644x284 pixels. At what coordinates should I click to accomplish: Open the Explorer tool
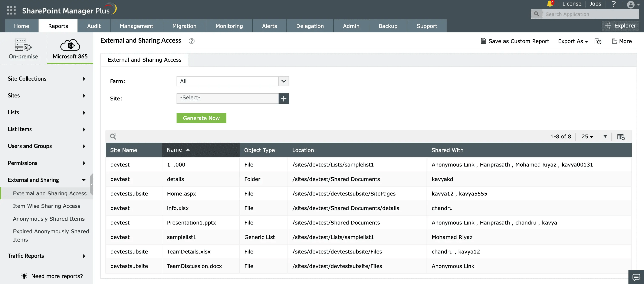620,26
